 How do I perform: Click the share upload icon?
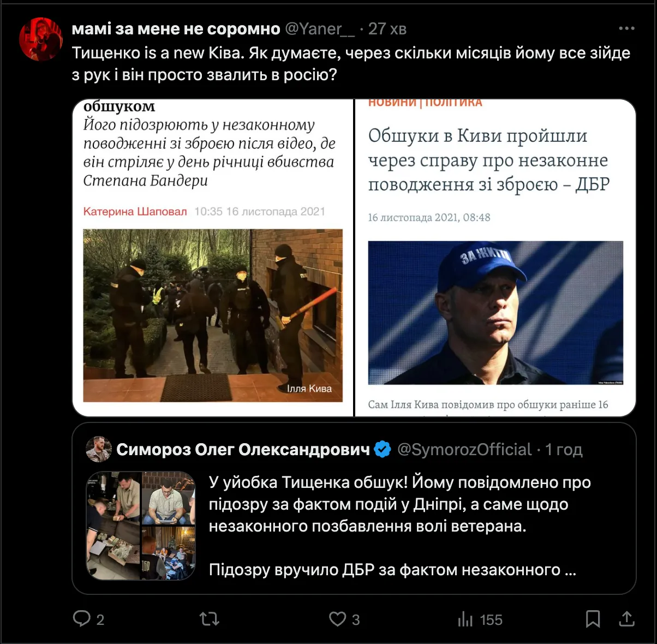click(x=627, y=618)
